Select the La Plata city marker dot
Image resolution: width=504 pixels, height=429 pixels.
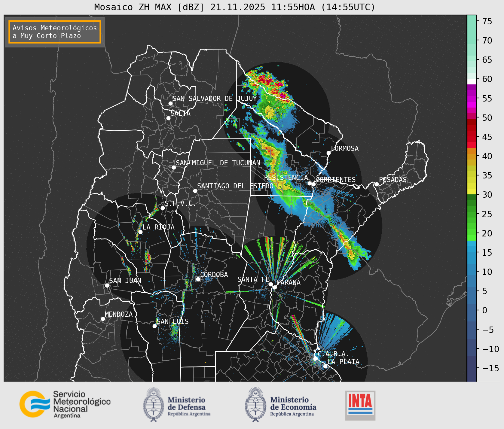tap(325, 366)
